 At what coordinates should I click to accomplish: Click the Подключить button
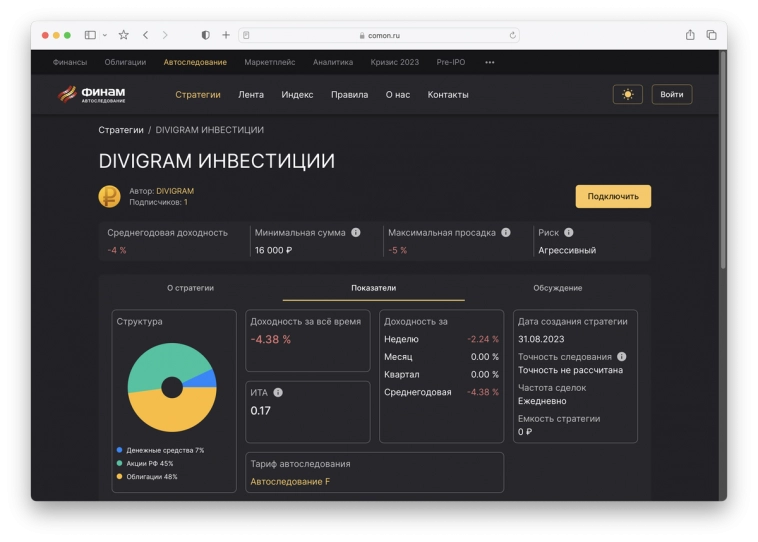coord(613,196)
